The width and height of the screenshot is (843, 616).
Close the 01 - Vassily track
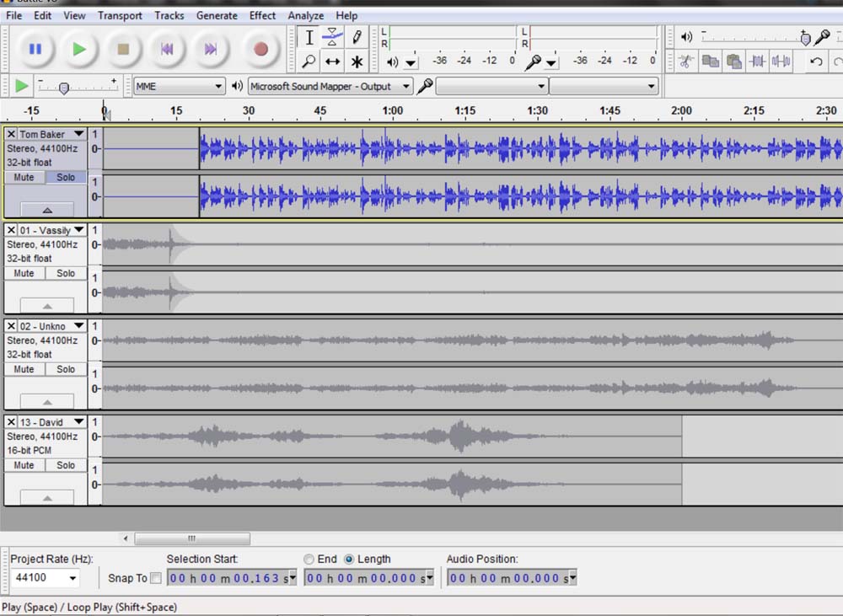(x=11, y=230)
